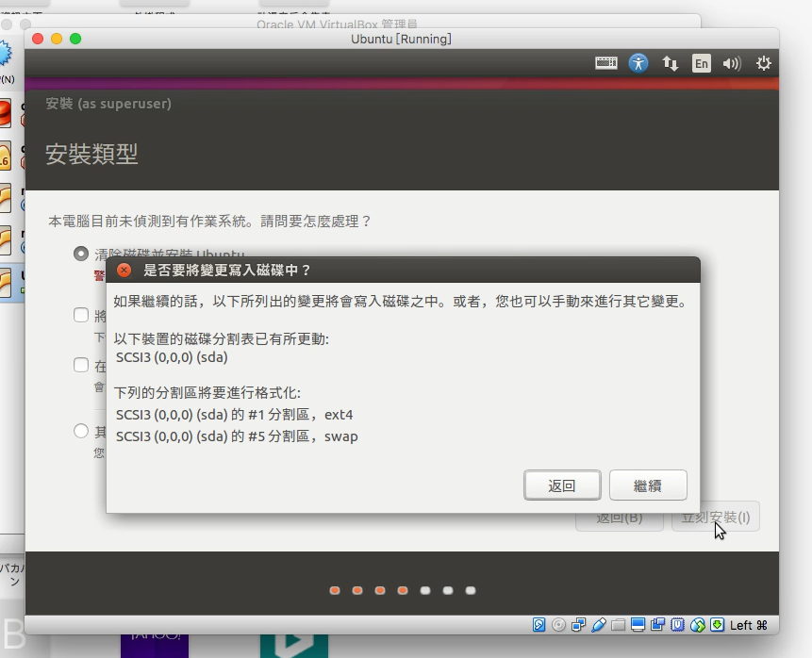Viewport: 812px width, 658px height.
Task: Click the optical disc status icon
Action: [x=558, y=625]
